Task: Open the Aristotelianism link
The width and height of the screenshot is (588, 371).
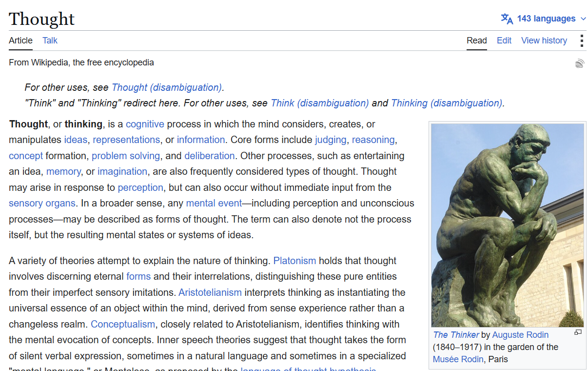Action: [210, 292]
